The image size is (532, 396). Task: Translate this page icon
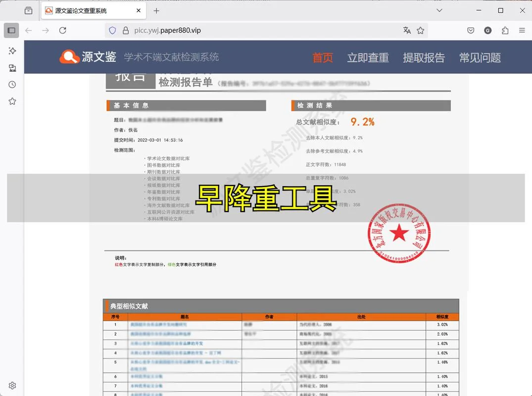407,31
